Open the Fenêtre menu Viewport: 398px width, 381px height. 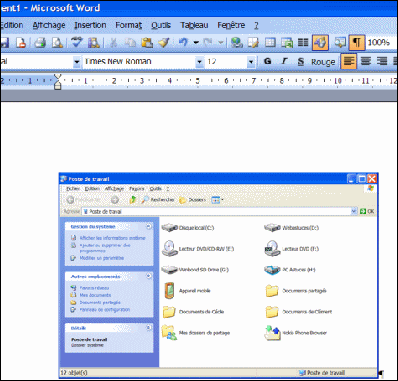coord(231,25)
